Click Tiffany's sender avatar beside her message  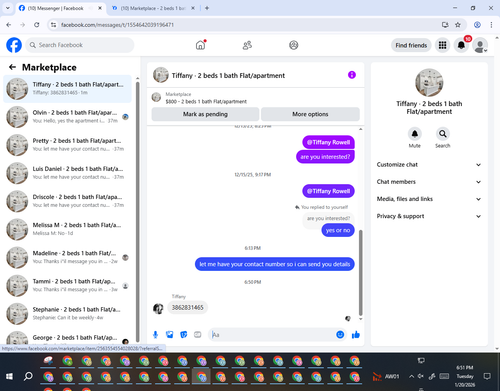click(158, 309)
